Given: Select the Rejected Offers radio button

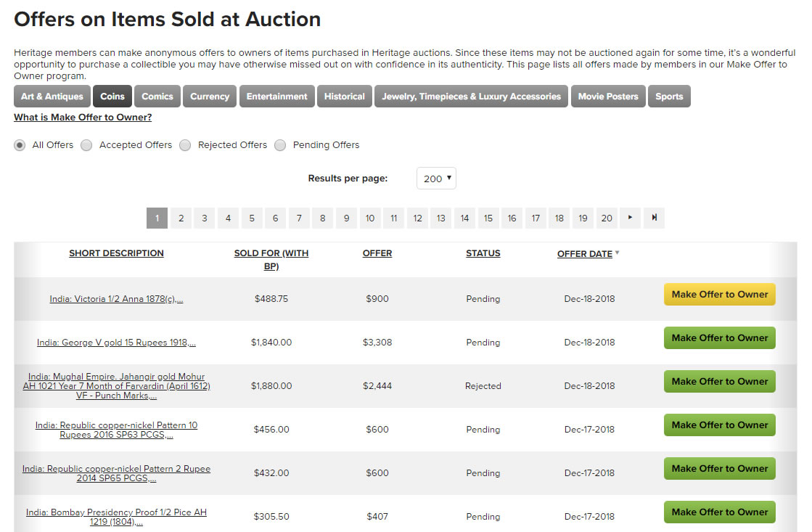Looking at the screenshot, I should pyautogui.click(x=185, y=145).
